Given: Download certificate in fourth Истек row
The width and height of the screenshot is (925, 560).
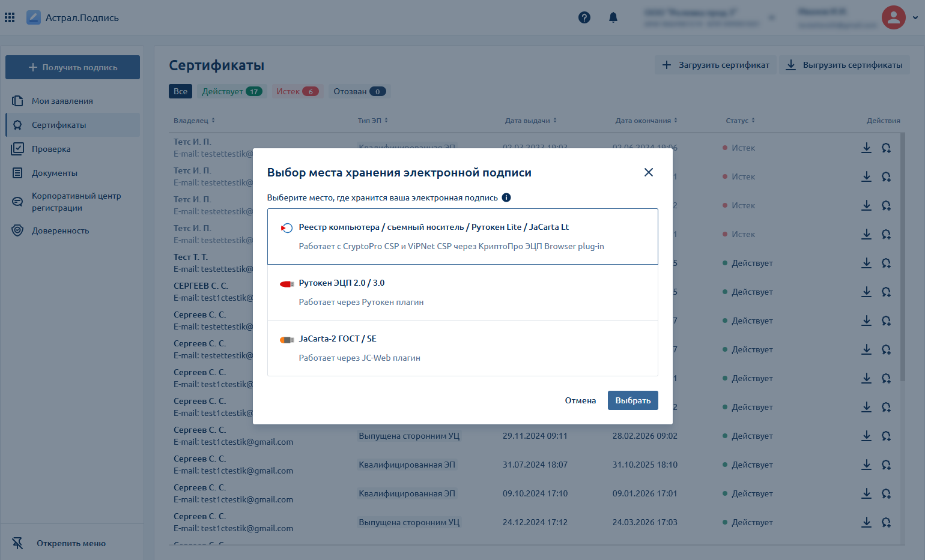Looking at the screenshot, I should (x=866, y=234).
